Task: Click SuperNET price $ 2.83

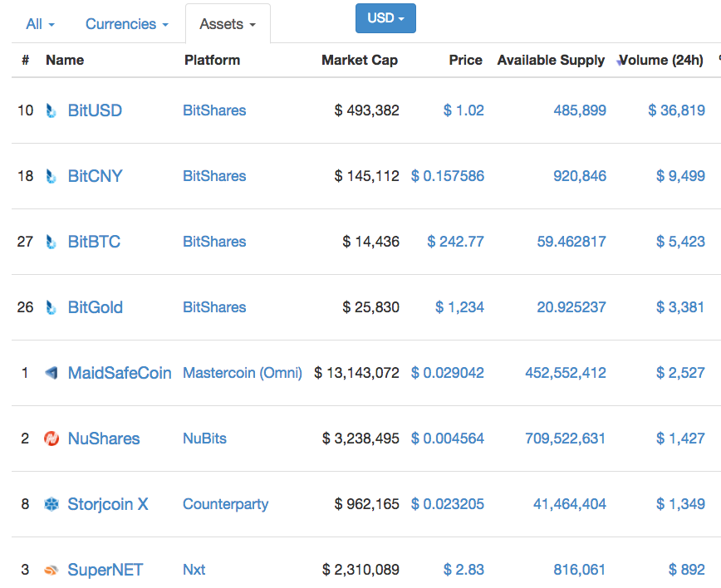Action: click(463, 570)
